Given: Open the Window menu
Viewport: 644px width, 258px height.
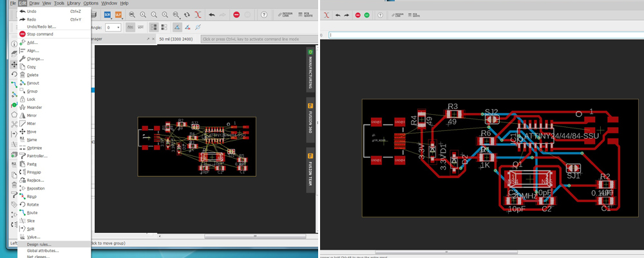Looking at the screenshot, I should [x=109, y=3].
